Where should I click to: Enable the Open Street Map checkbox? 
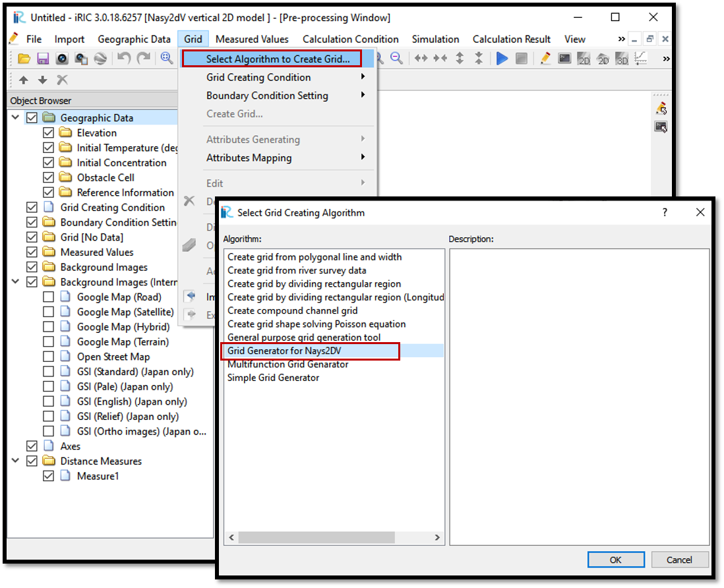[49, 357]
